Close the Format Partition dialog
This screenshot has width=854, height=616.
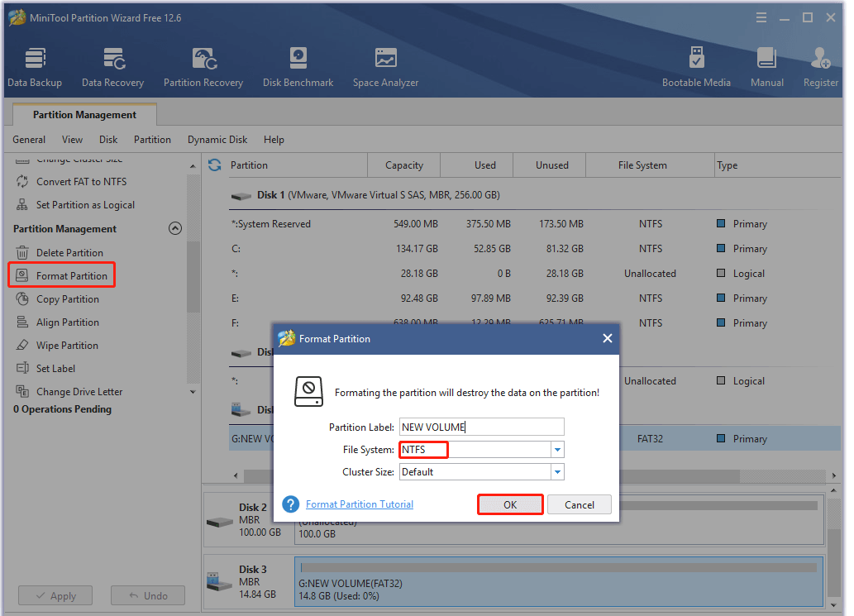coord(608,339)
